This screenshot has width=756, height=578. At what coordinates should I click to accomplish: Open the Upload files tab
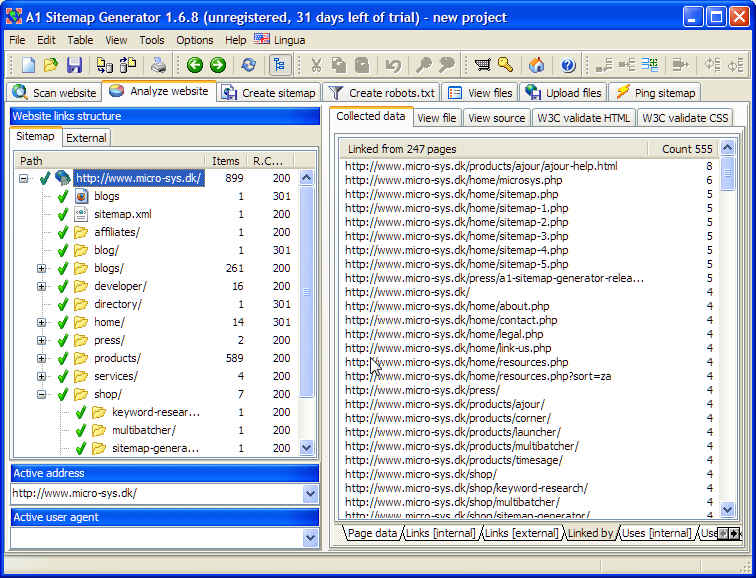[563, 93]
